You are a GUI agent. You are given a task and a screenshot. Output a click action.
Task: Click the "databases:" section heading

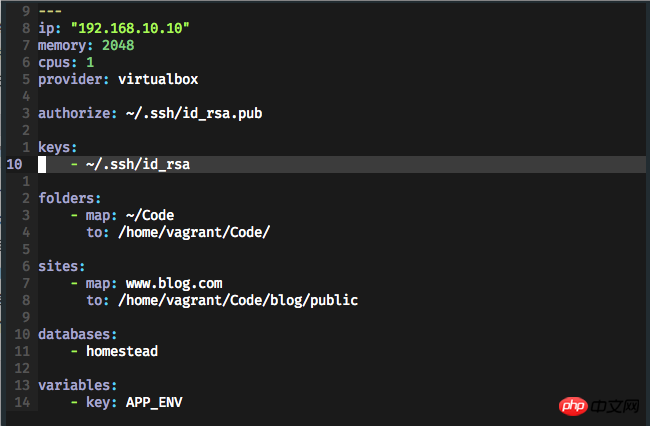tap(78, 334)
